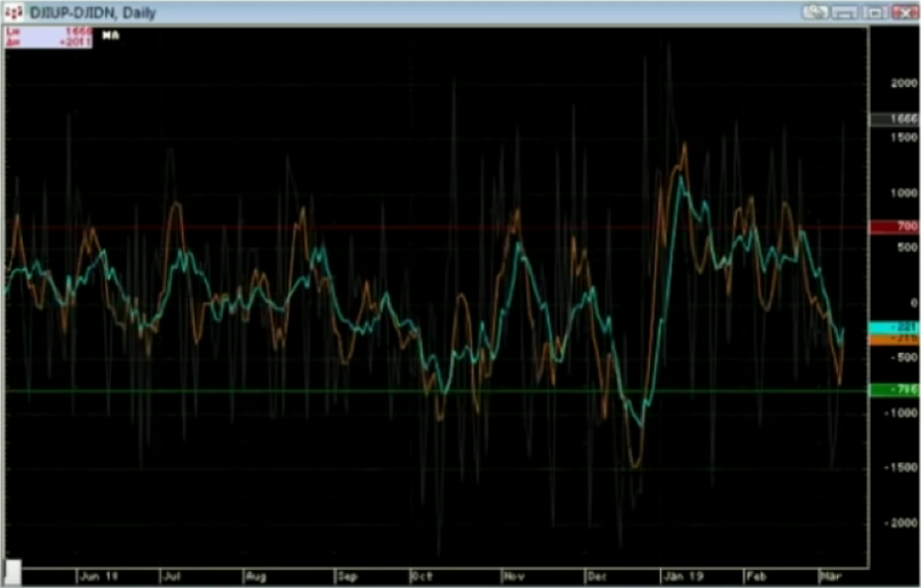The image size is (921, 588).
Task: Click the red 700 level price tag
Action: point(894,227)
